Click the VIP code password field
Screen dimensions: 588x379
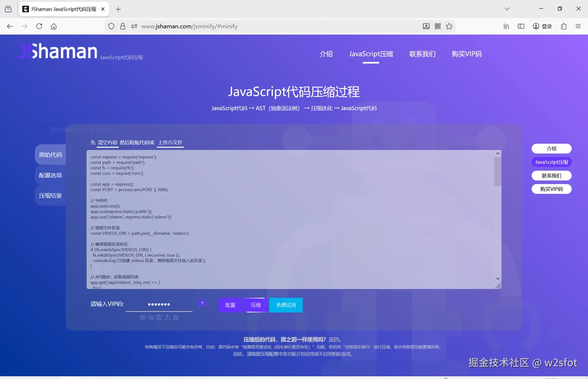(159, 304)
